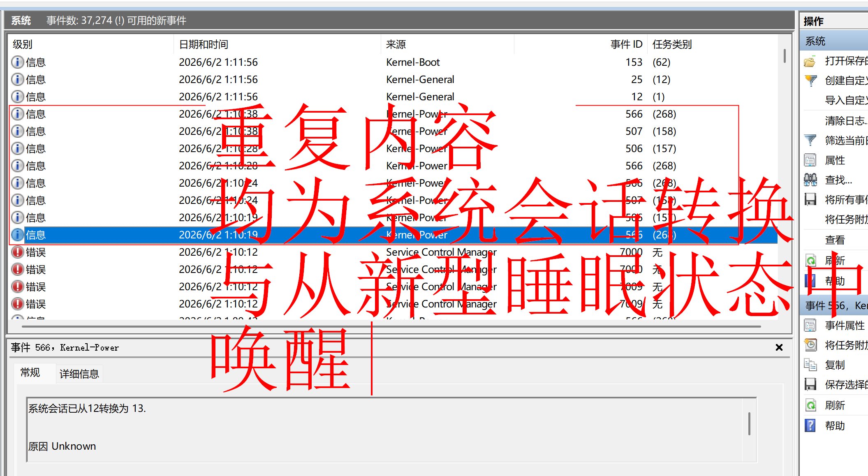
Task: Click the 查找 action label
Action: [838, 180]
